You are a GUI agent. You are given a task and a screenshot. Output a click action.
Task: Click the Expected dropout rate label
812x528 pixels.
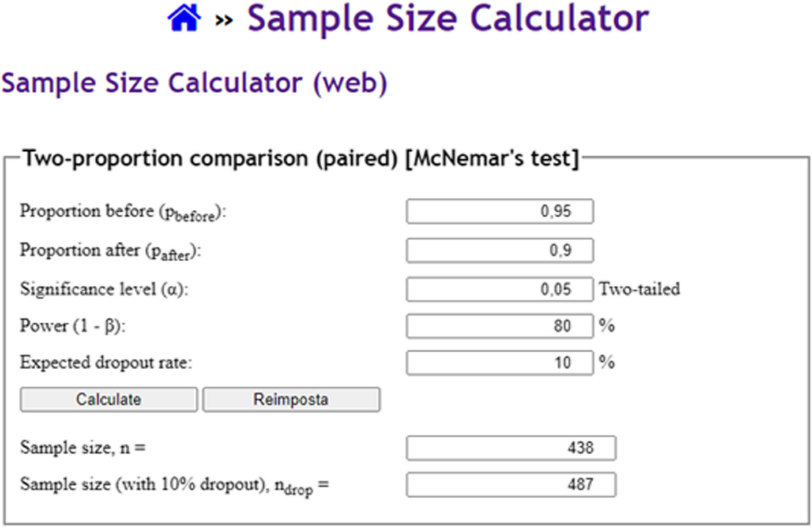point(106,362)
